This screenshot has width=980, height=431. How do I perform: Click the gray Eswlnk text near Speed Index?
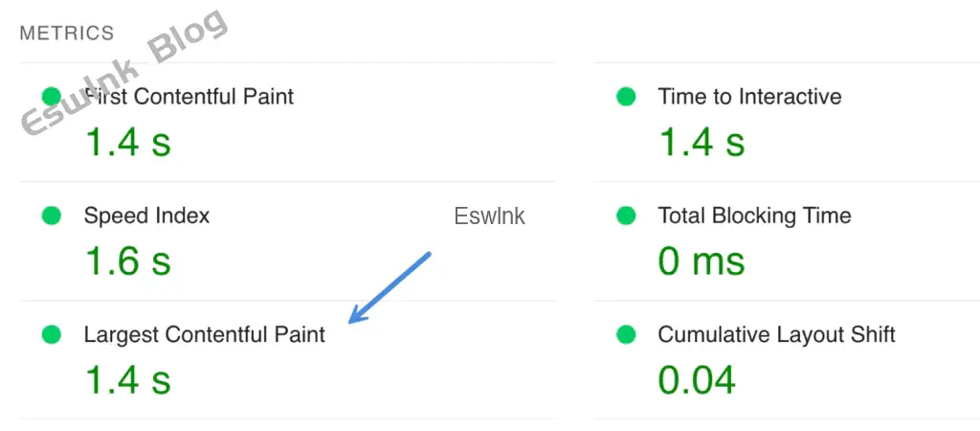click(489, 216)
